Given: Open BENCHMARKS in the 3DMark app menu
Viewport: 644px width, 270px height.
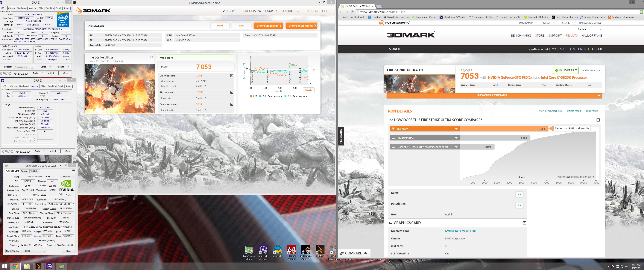Looking at the screenshot, I should pos(251,11).
